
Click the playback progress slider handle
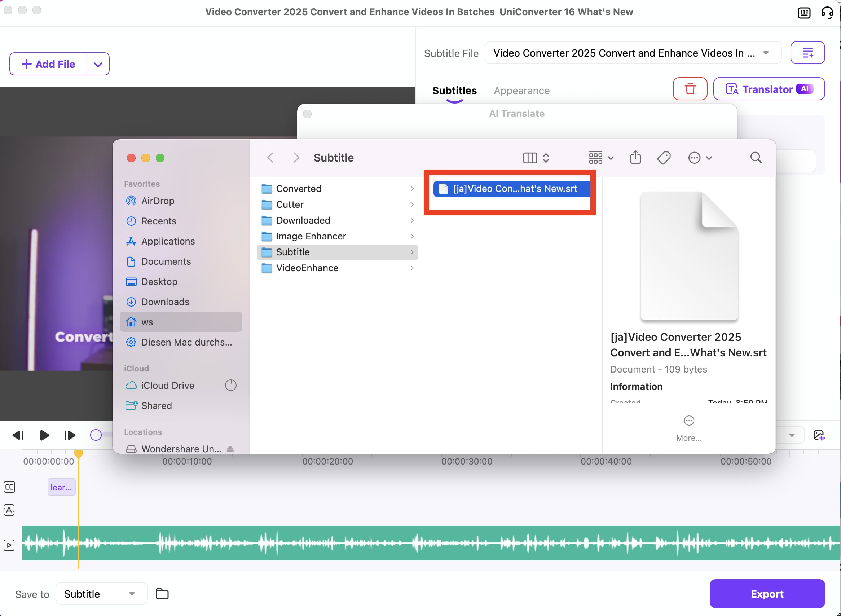click(96, 435)
